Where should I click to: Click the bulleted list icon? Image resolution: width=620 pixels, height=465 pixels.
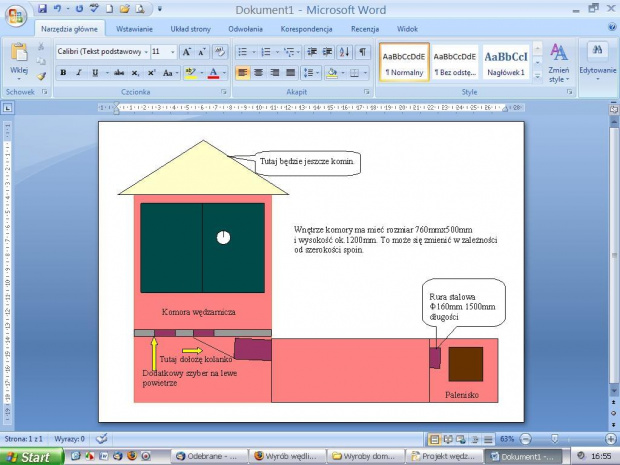(242, 52)
